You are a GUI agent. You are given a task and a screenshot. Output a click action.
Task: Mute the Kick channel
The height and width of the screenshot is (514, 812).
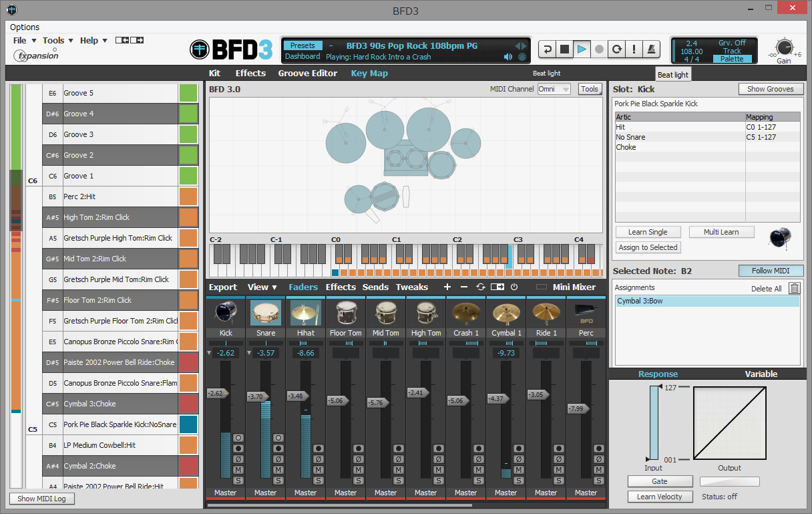coord(238,470)
